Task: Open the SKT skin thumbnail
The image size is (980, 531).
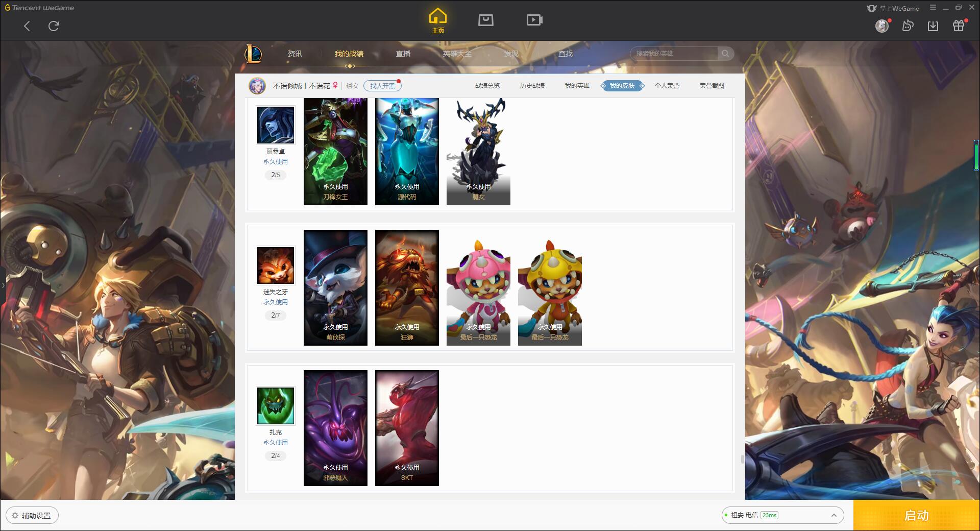Action: pyautogui.click(x=407, y=428)
